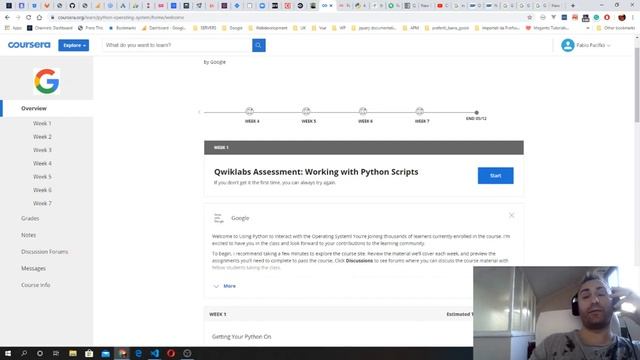Open the SERVERS bookmark folder

point(205,28)
